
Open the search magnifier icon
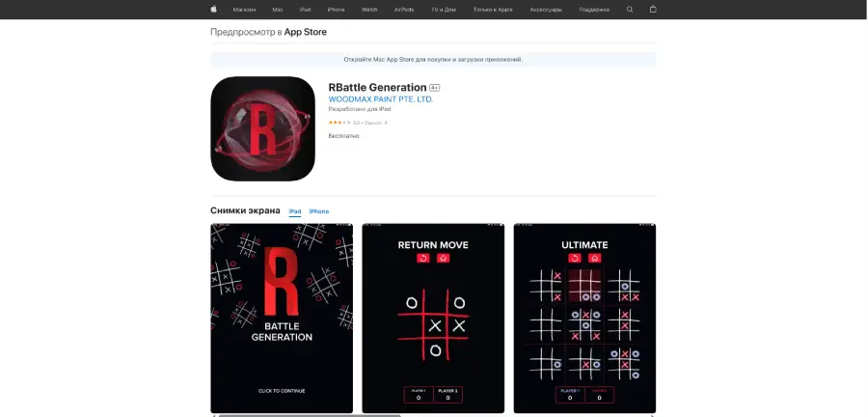630,10
